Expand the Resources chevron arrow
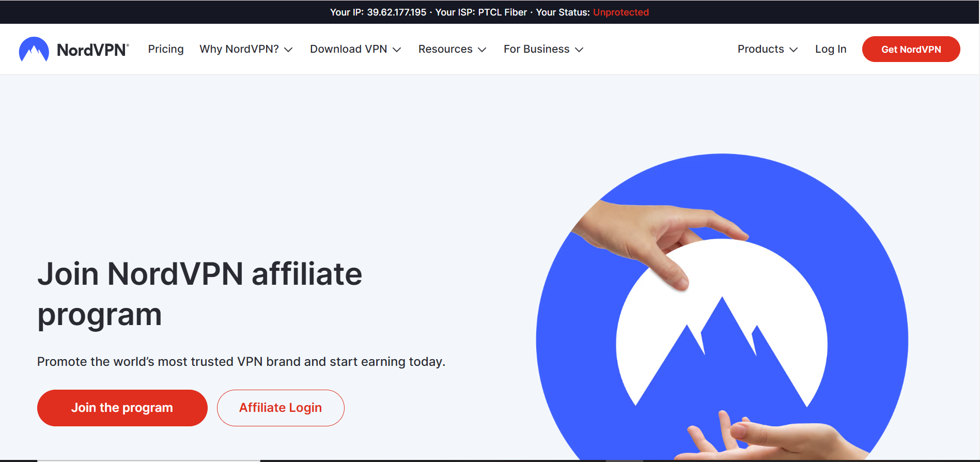The height and width of the screenshot is (462, 980). pyautogui.click(x=482, y=50)
